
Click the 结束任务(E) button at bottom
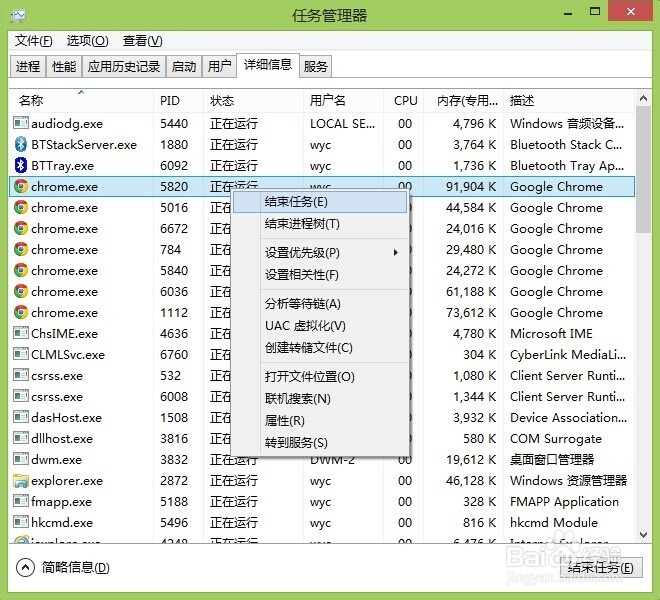point(601,568)
